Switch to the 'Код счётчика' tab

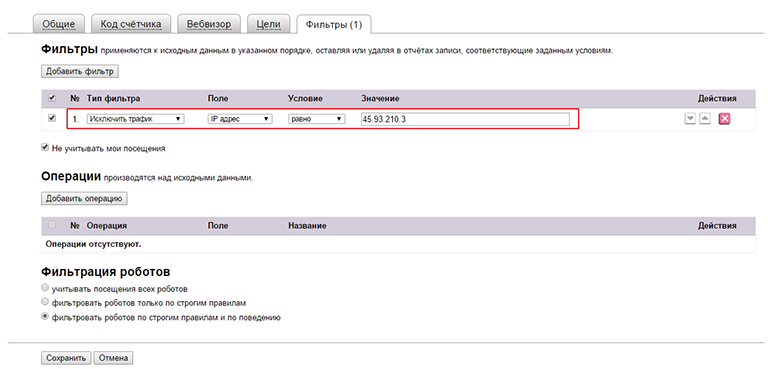pyautogui.click(x=130, y=24)
